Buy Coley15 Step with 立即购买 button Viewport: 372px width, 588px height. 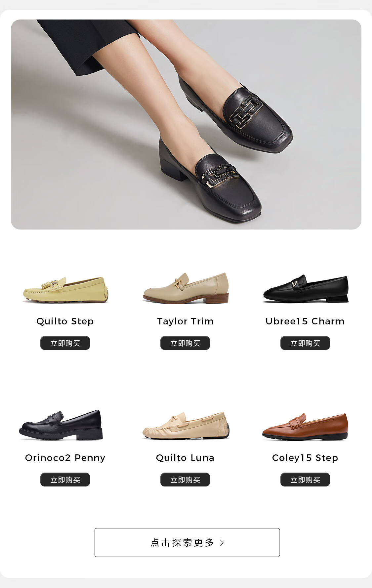tap(305, 480)
